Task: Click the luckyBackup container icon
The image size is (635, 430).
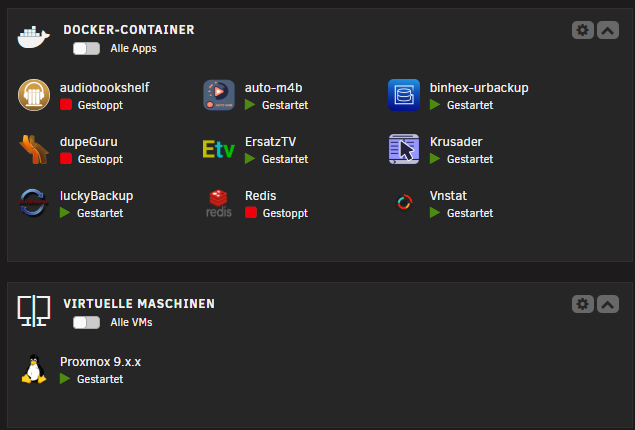Action: 34,203
